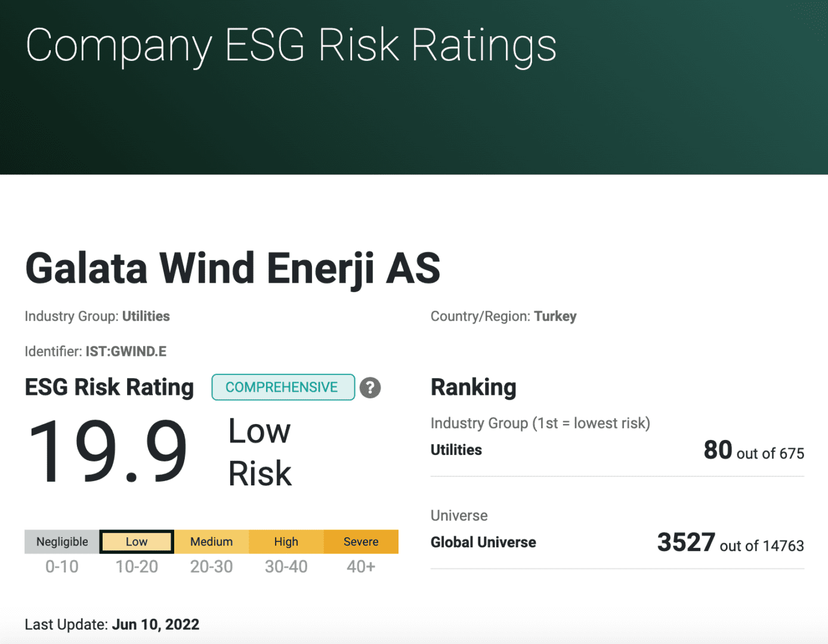Viewport: 828px width, 644px height.
Task: Click the 3527 out of 14763 ranking
Action: (x=730, y=543)
